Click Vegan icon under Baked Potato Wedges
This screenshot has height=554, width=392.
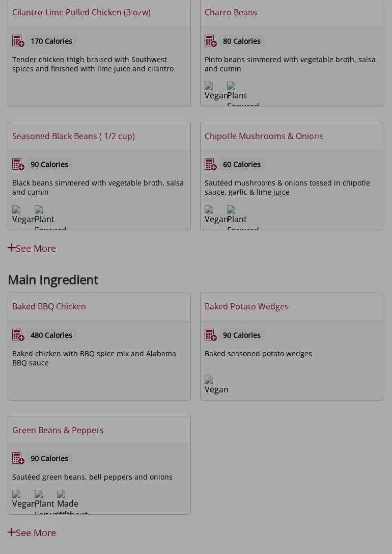(216, 385)
